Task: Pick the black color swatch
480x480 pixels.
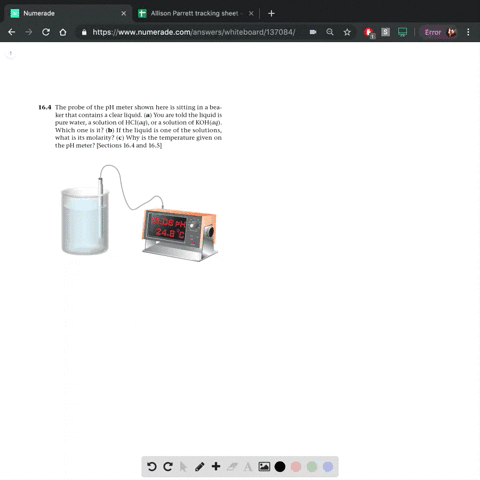Action: (x=280, y=467)
